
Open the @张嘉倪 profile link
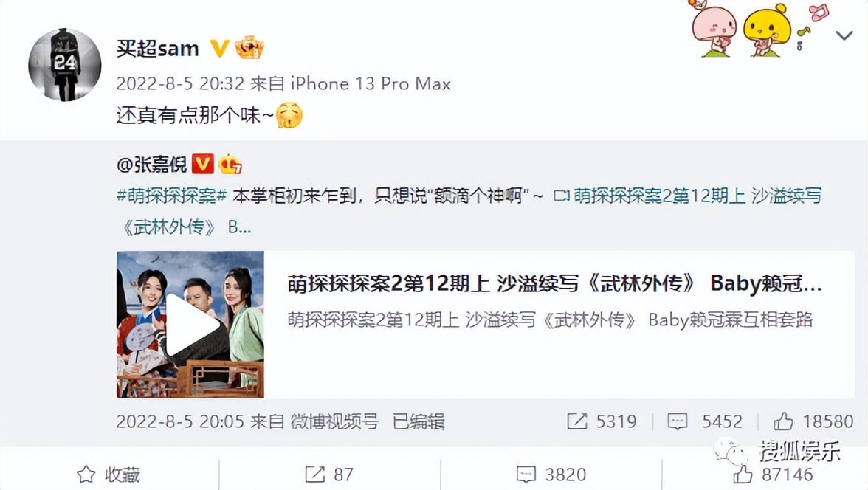coord(152,165)
